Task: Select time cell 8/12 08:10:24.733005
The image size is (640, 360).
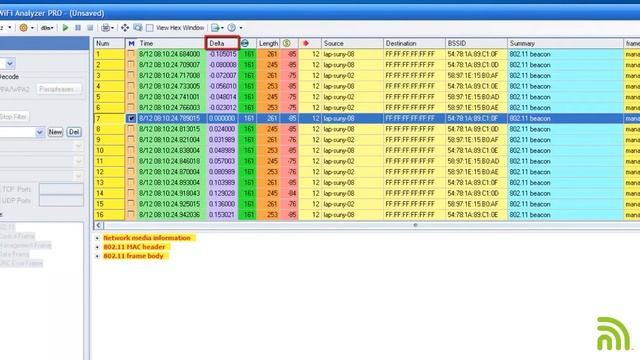Action: (170, 86)
